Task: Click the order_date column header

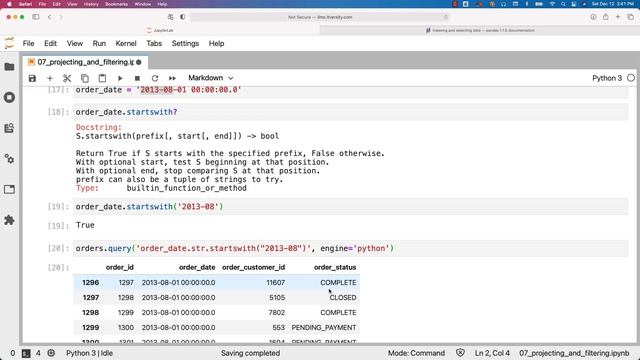Action: [x=197, y=267]
